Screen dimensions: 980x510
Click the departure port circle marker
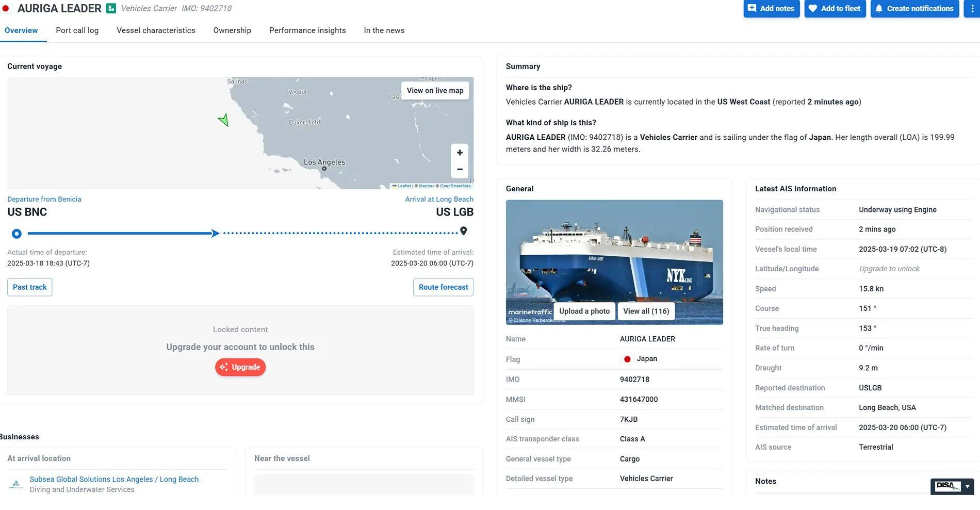pyautogui.click(x=17, y=234)
